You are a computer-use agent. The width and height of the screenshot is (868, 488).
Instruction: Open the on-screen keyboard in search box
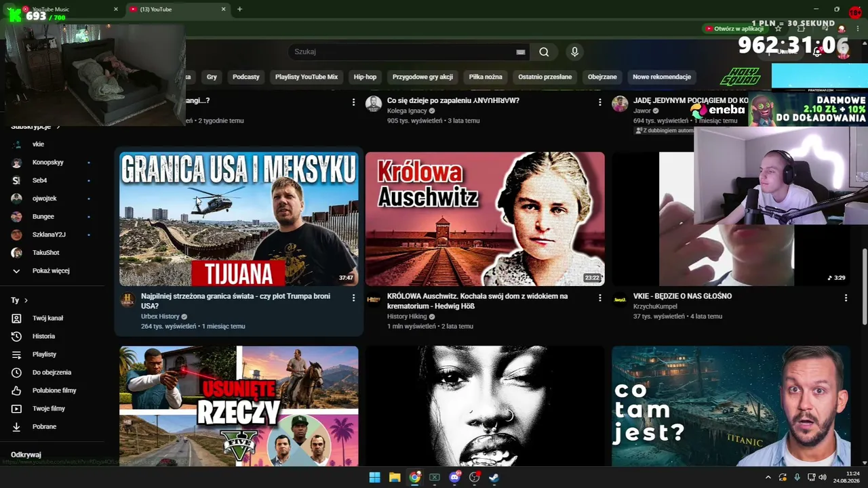(x=521, y=52)
